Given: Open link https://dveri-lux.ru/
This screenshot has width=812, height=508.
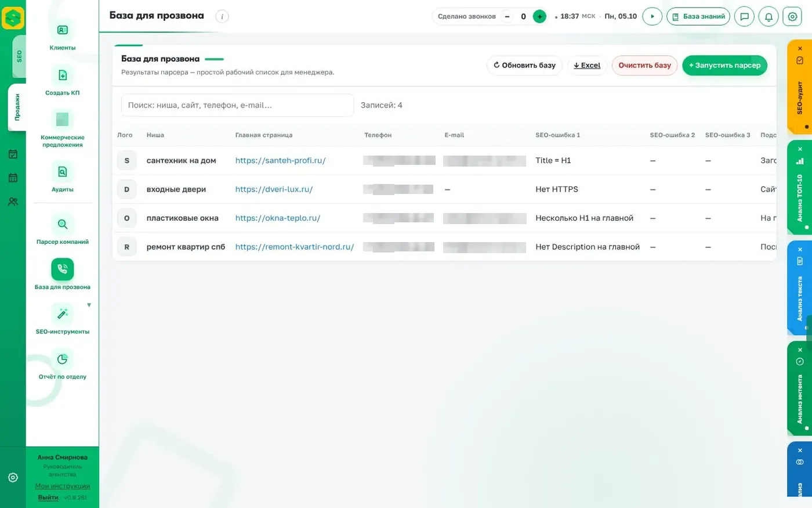Looking at the screenshot, I should click(274, 189).
